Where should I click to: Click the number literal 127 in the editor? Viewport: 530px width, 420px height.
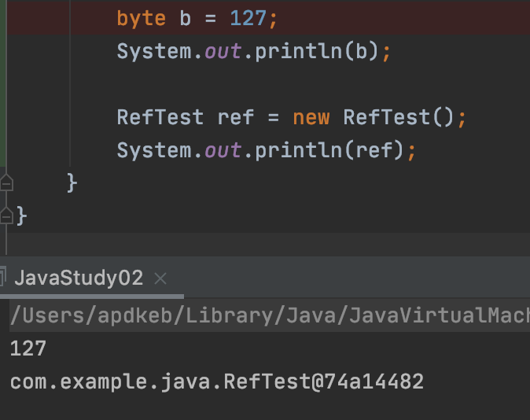[x=248, y=19]
